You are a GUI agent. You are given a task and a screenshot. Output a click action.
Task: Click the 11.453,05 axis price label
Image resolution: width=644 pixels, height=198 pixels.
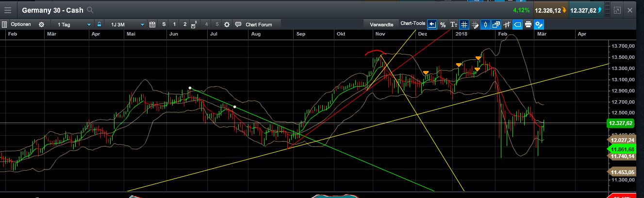622,172
